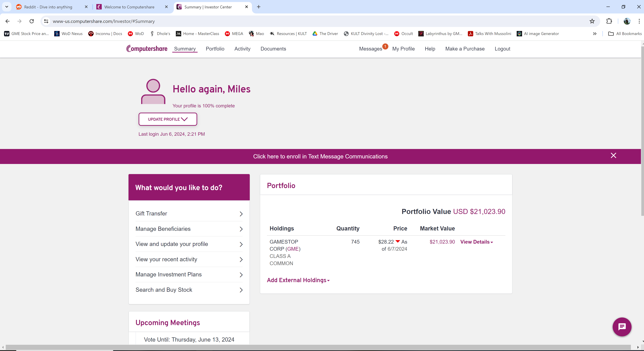The image size is (644, 351).
Task: Expand Add External Holdings dropdown
Action: [x=298, y=280]
